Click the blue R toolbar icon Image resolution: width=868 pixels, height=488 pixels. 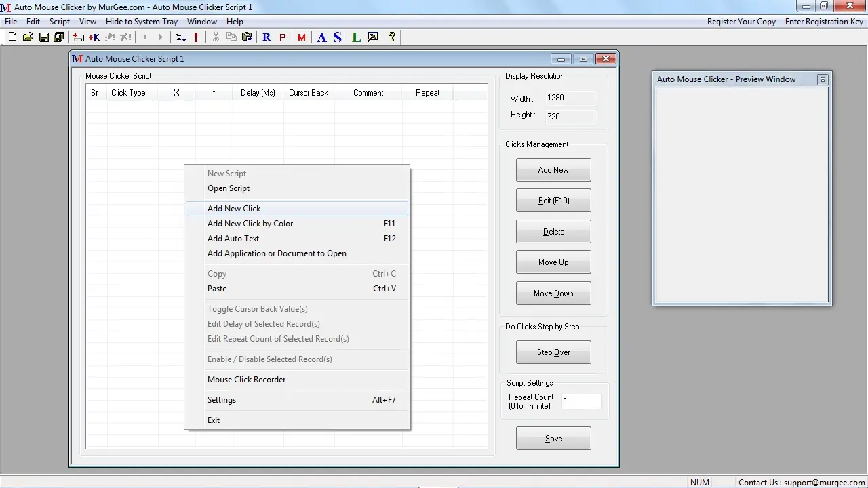click(x=267, y=37)
